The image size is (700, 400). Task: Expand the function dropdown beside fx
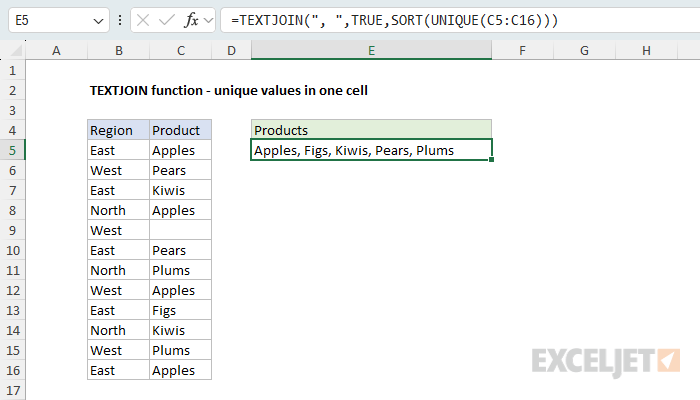pos(208,20)
